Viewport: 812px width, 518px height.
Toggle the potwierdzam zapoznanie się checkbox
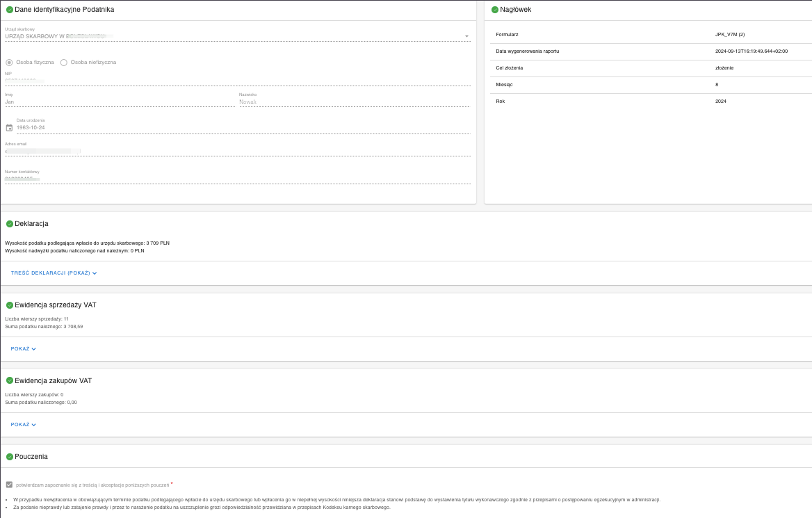coord(9,485)
